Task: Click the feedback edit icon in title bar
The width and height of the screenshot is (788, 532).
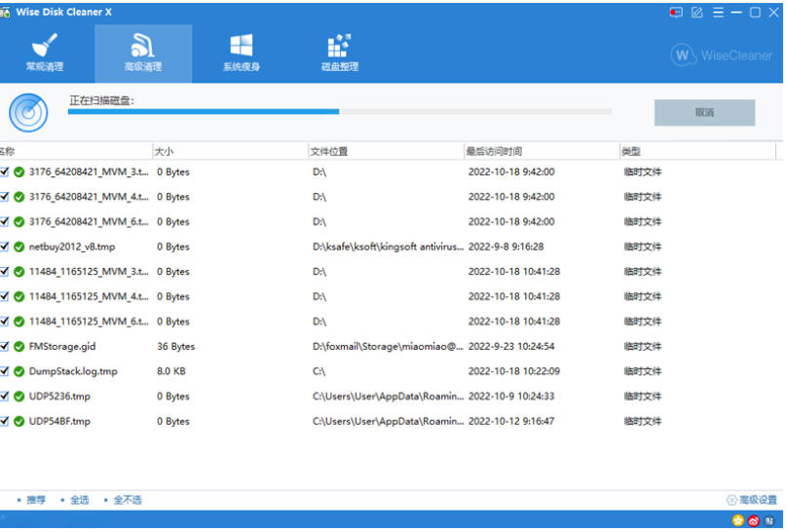Action: tap(696, 12)
